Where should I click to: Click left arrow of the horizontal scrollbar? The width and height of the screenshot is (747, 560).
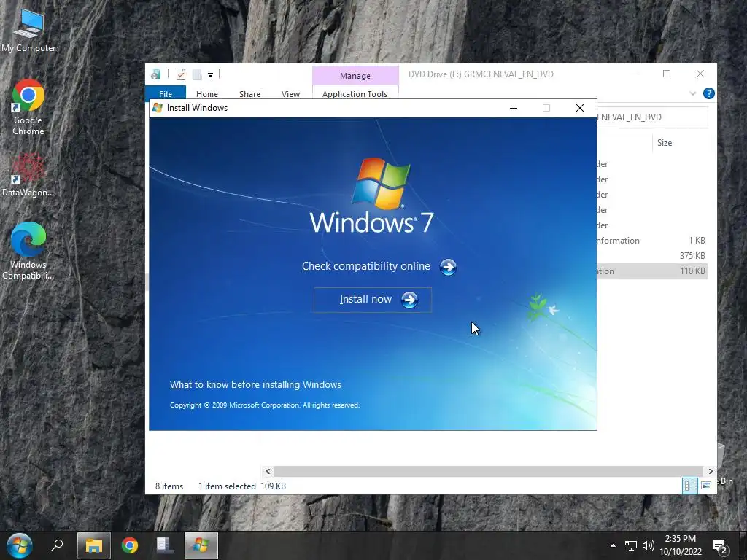pyautogui.click(x=268, y=471)
